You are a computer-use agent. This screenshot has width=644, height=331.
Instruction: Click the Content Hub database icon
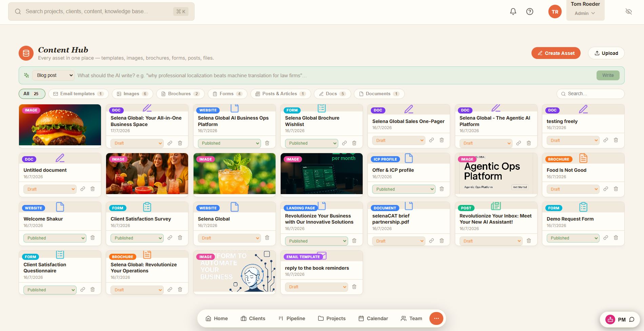[x=26, y=53]
